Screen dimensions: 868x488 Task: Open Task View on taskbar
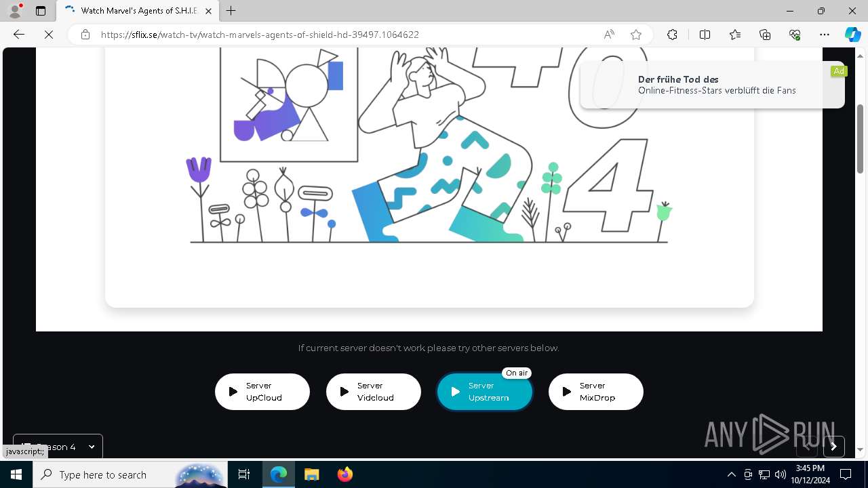[244, 474]
